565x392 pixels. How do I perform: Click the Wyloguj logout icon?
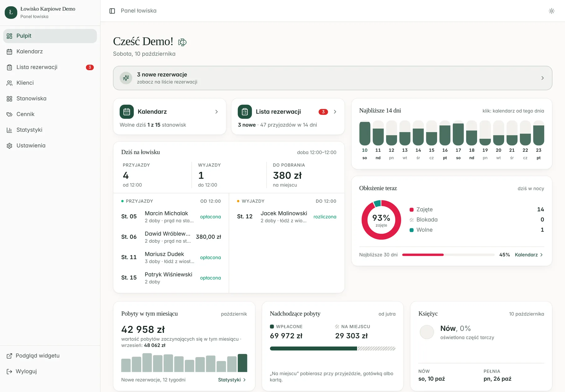[9, 372]
